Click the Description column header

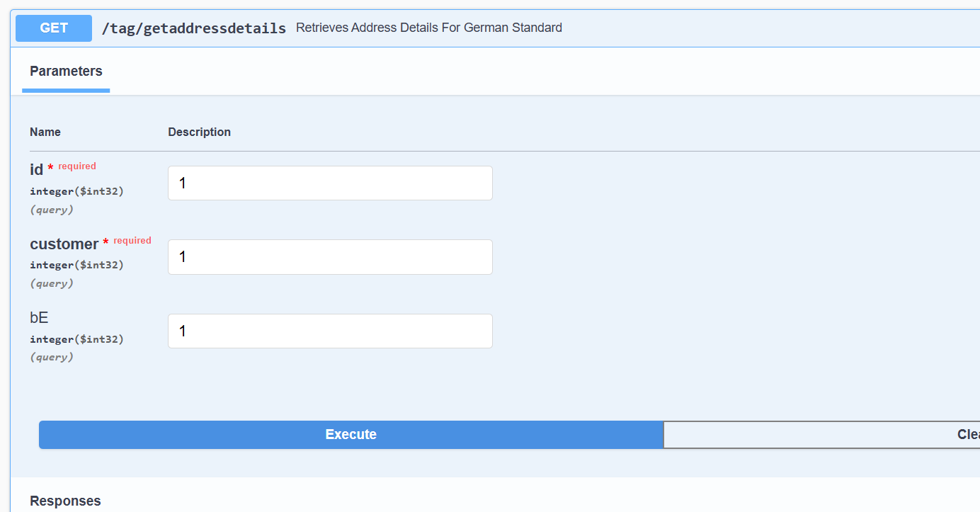199,132
